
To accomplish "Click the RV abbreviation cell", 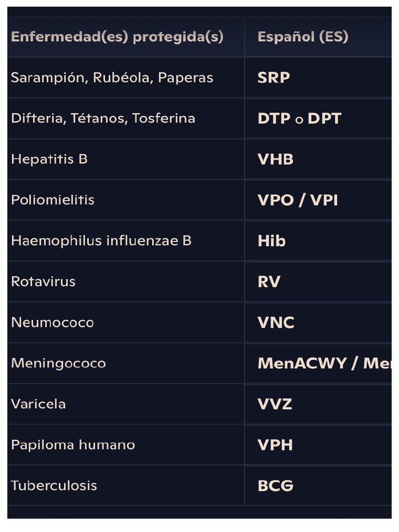I will tap(269, 282).
